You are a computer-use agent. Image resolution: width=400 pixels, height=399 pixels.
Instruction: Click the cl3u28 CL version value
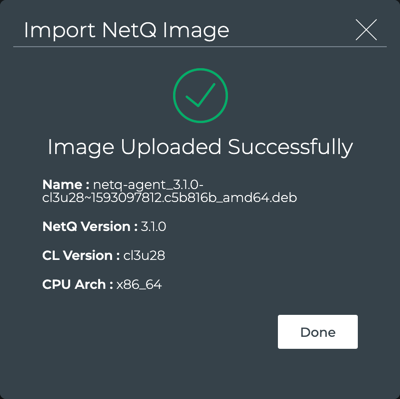(144, 256)
